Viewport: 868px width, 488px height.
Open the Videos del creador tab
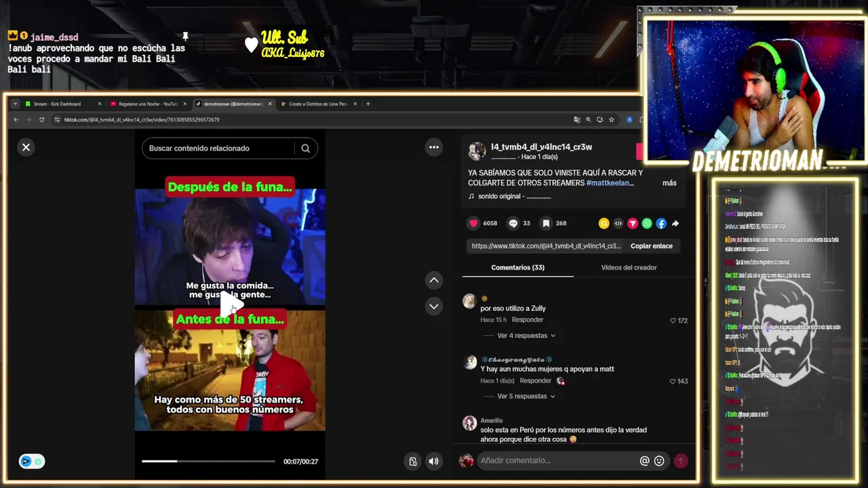tap(629, 268)
